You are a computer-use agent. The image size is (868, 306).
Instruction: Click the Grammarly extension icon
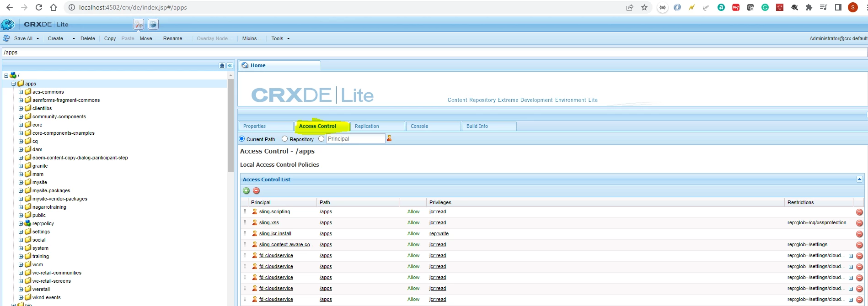765,7
